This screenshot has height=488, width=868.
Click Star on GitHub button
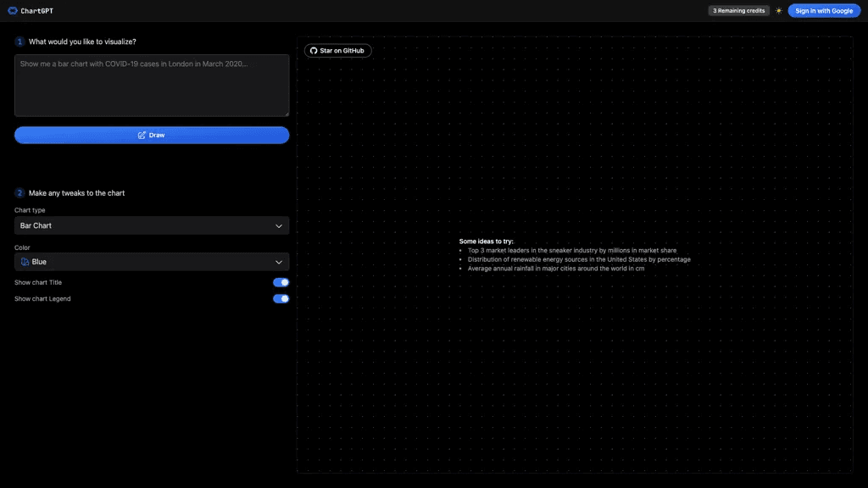tap(337, 50)
